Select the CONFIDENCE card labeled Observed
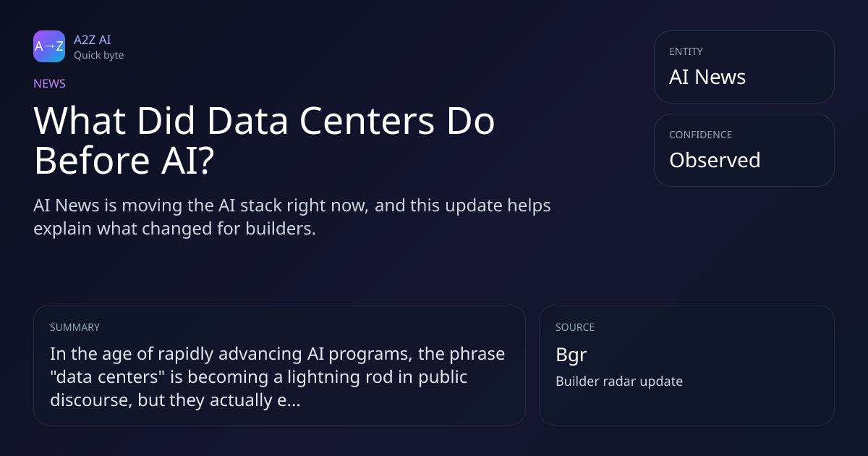This screenshot has height=456, width=868. 744,150
